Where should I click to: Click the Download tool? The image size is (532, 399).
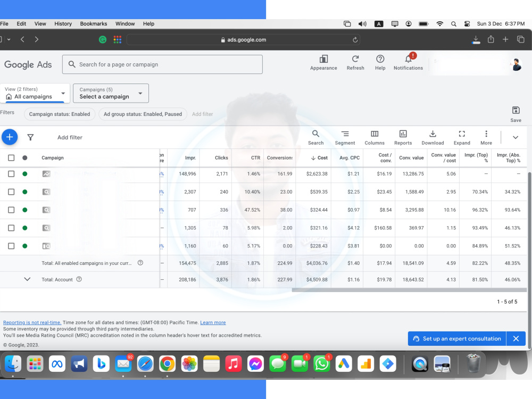point(433,137)
